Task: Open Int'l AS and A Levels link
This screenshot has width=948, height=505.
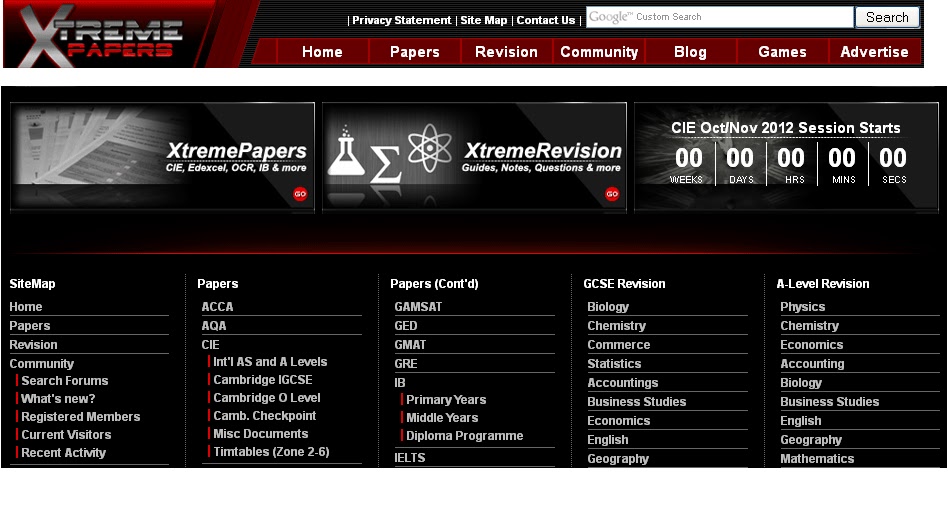Action: click(270, 362)
